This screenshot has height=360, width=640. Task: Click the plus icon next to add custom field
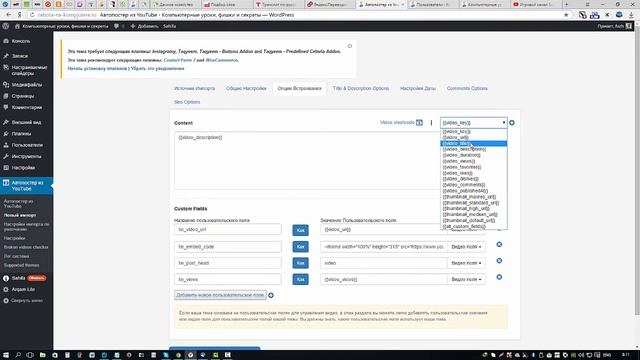271,295
